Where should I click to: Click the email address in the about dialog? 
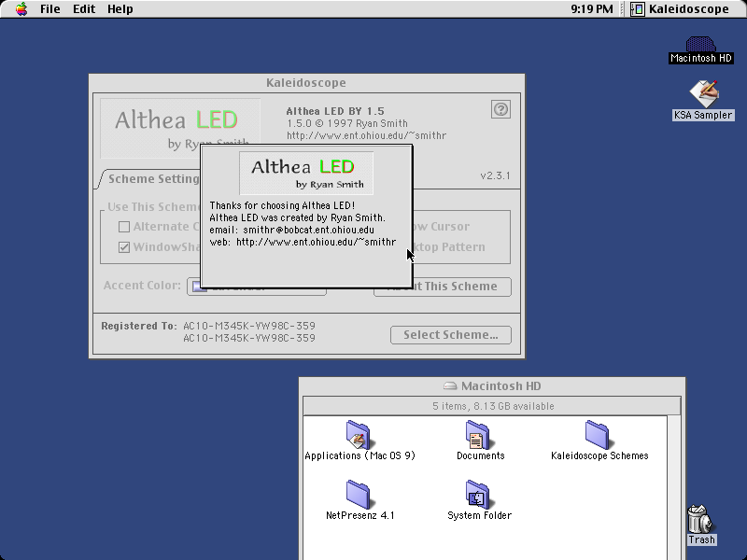click(x=308, y=230)
